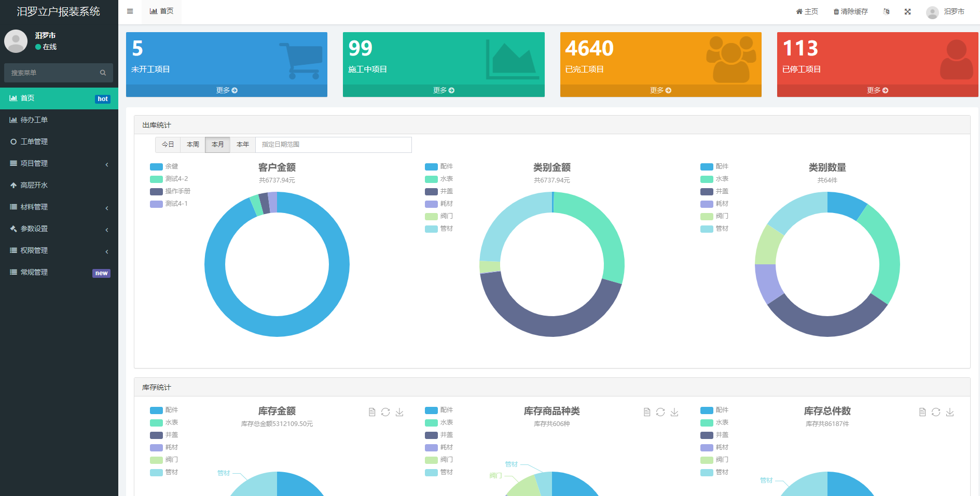The height and width of the screenshot is (496, 980).
Task: Click the 指定日期范围 date input field
Action: click(333, 145)
